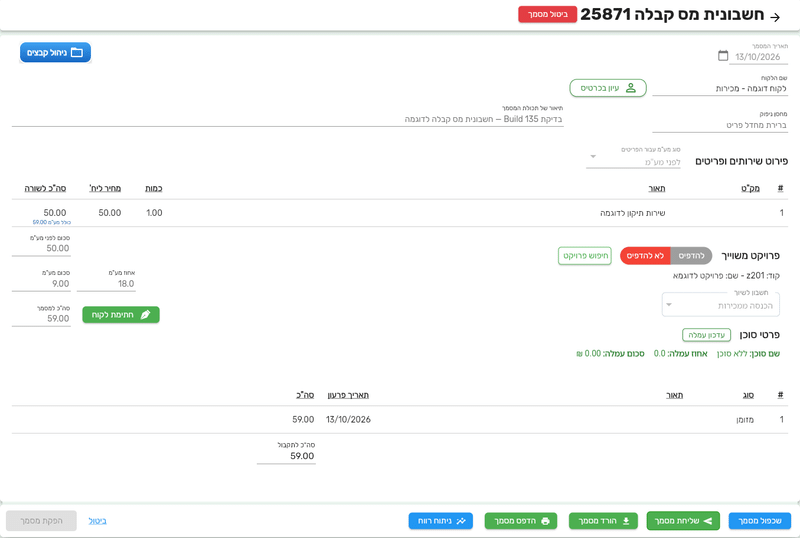Open calendar icon by document date
The height and width of the screenshot is (538, 800).
click(723, 56)
